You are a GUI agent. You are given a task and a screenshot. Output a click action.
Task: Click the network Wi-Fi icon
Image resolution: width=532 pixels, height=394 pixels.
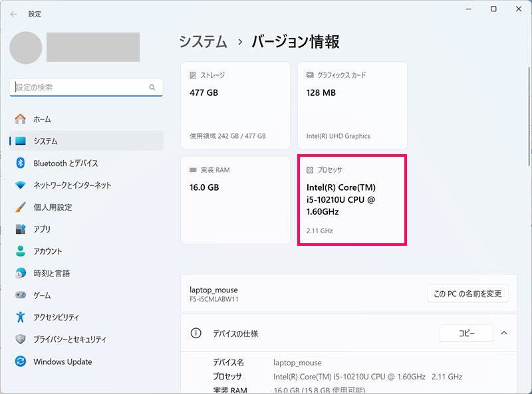coord(21,185)
